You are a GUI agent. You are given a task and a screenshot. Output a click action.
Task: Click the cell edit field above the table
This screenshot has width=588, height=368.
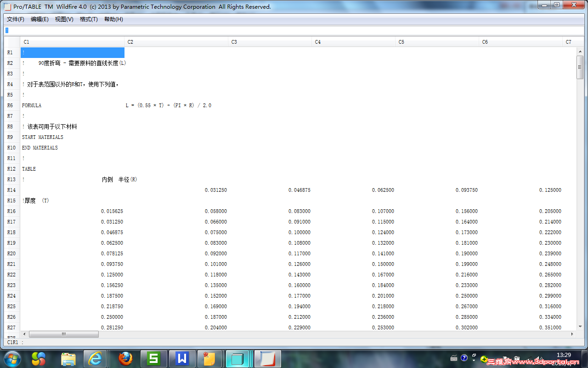[294, 30]
